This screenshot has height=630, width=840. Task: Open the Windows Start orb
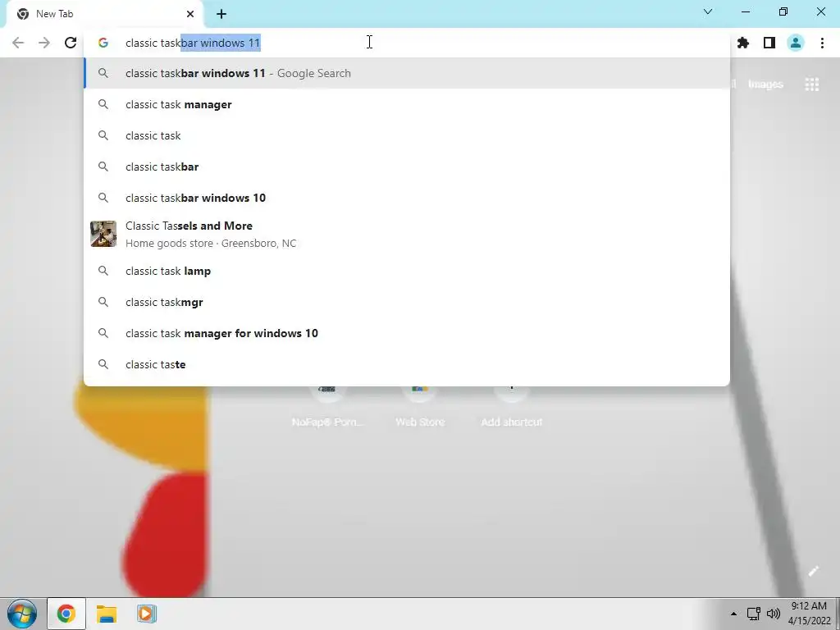tap(22, 614)
